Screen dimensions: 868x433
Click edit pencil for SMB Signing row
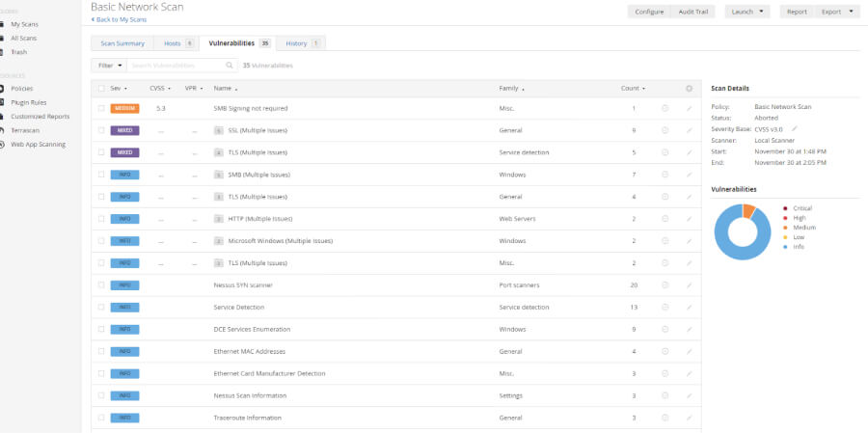click(x=689, y=109)
